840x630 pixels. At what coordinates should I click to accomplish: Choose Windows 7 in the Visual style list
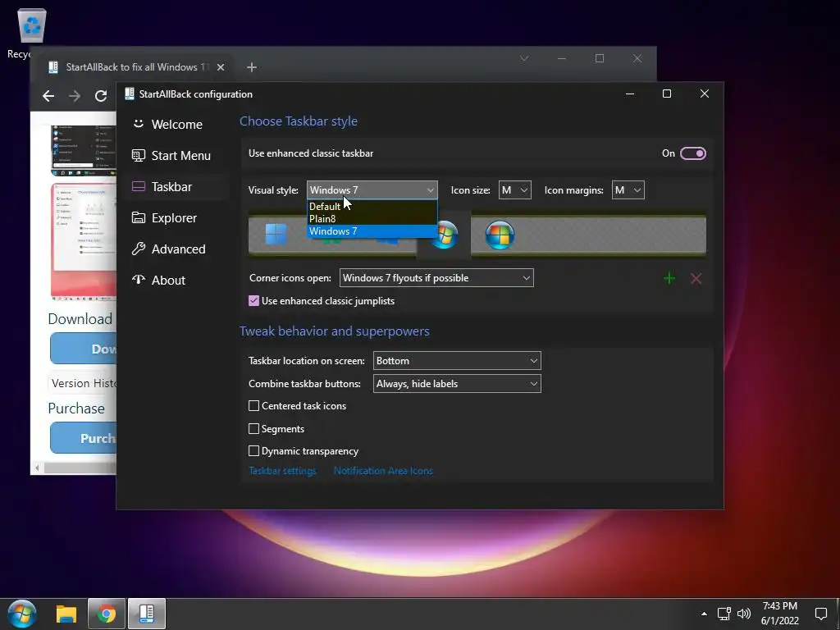coord(372,231)
